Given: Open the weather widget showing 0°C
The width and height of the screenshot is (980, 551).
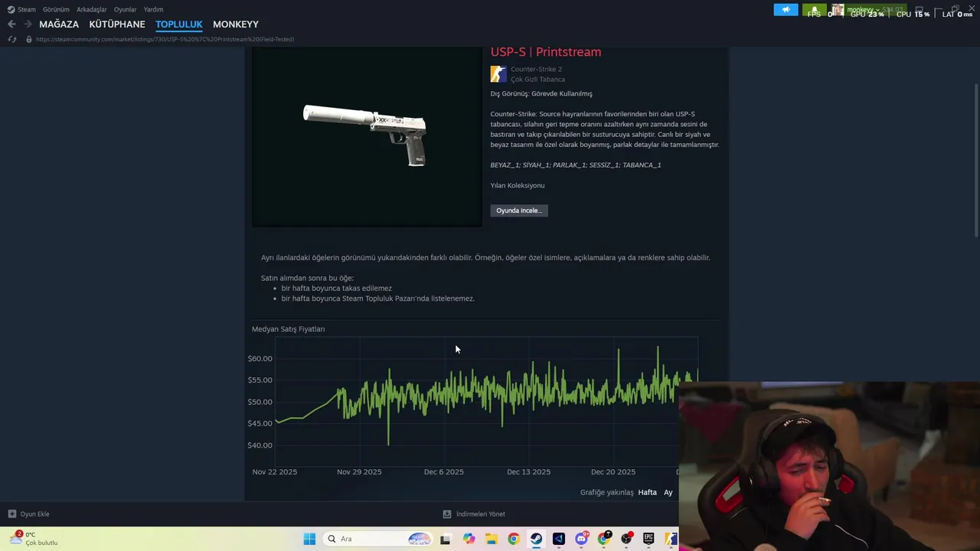Looking at the screenshot, I should coord(34,539).
